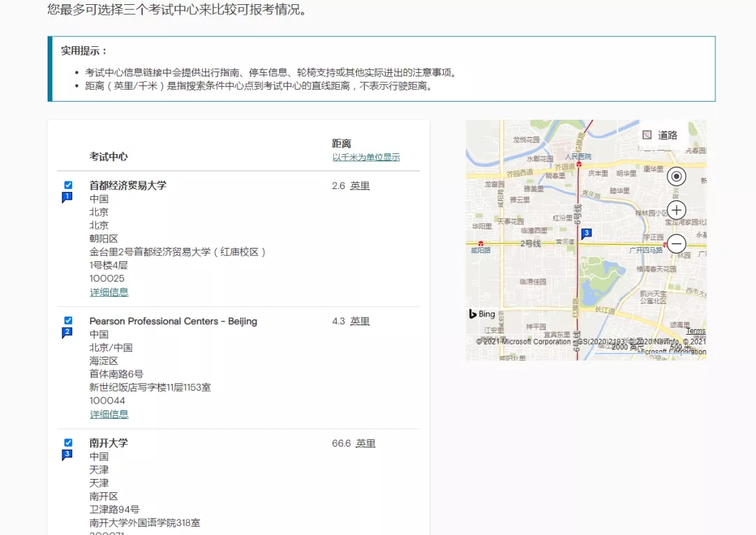Open 详细信息 link for Pearson Professional Centers
756x535 pixels.
tap(109, 415)
